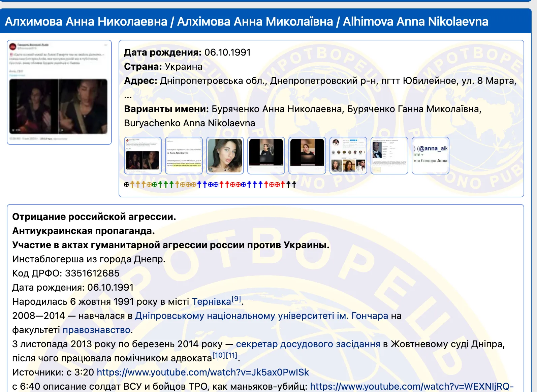The height and width of the screenshot is (392, 537).
Task: Click the last black cross icon in the row
Action: (294, 185)
